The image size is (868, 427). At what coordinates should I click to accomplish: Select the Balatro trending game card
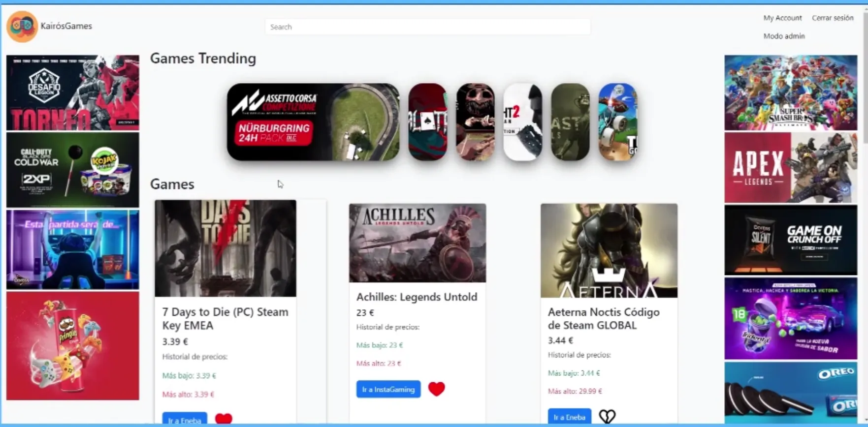pyautogui.click(x=427, y=122)
